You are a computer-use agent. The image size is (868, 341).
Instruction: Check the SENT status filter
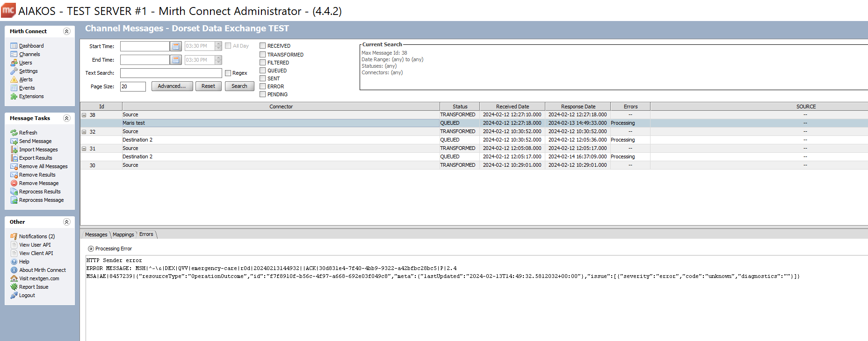[263, 78]
